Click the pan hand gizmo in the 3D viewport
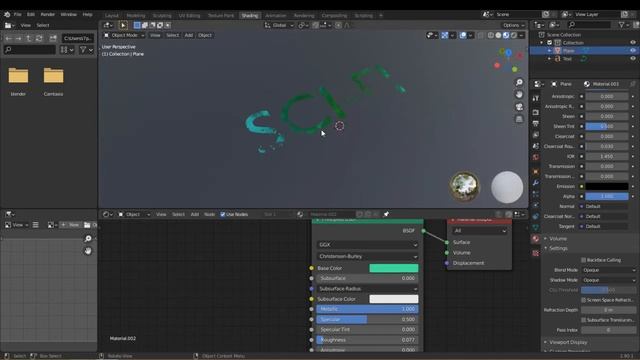This screenshot has width=640, height=360. 519,95
